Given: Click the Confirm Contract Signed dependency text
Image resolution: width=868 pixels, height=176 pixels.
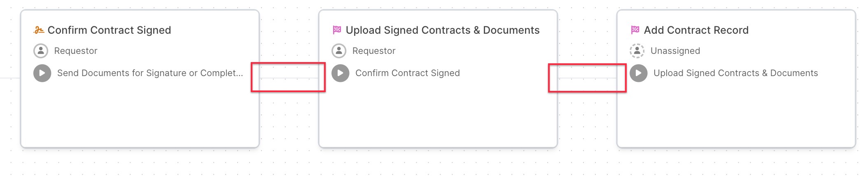Looking at the screenshot, I should pos(408,73).
